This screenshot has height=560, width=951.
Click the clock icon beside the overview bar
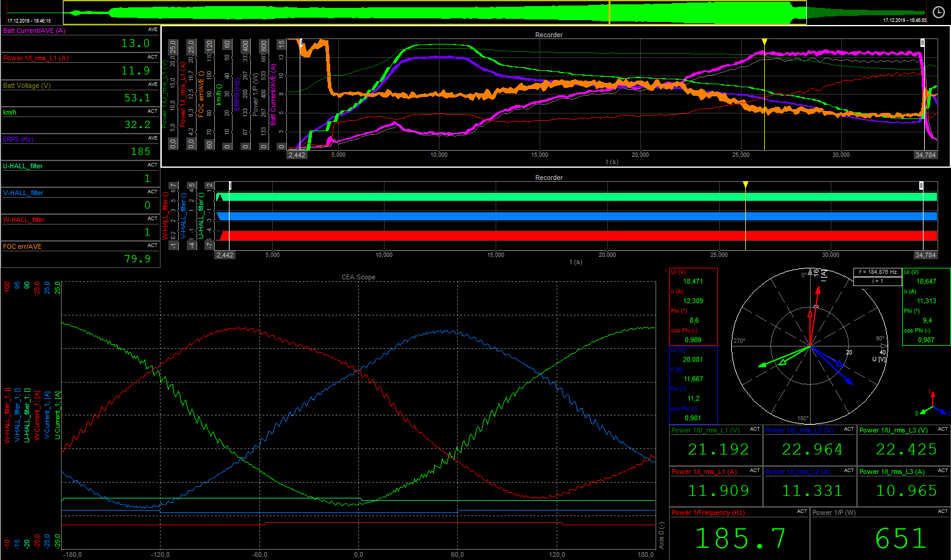pos(938,12)
